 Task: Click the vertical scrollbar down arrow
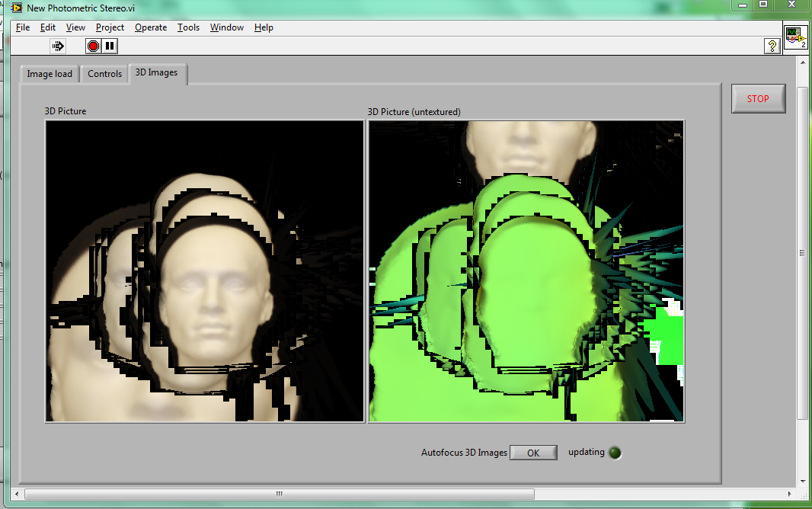pos(803,481)
